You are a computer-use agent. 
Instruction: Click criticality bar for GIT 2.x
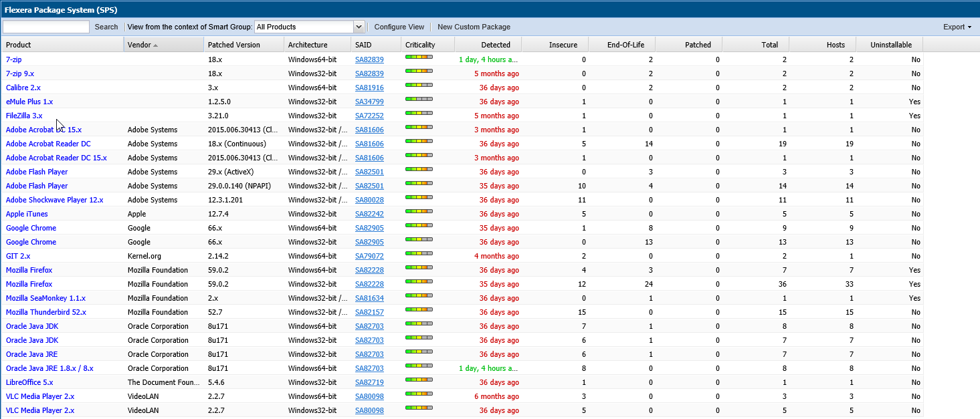pyautogui.click(x=419, y=255)
